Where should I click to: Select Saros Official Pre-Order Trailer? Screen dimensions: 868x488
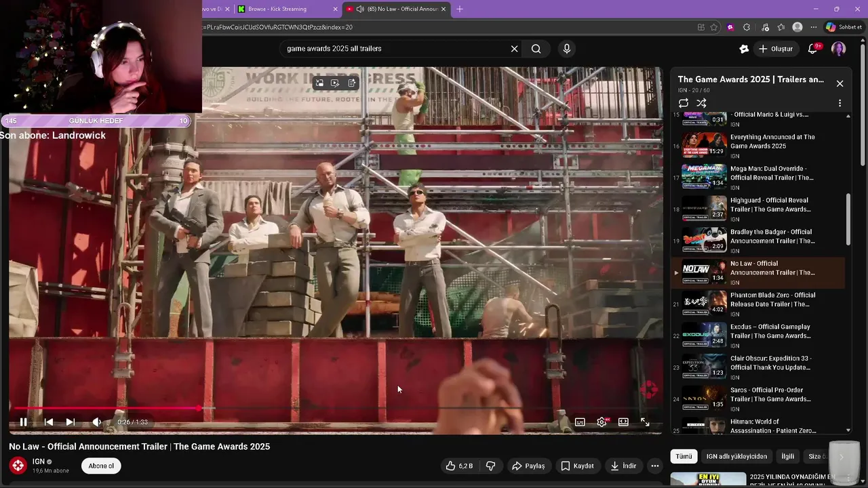[758, 399]
